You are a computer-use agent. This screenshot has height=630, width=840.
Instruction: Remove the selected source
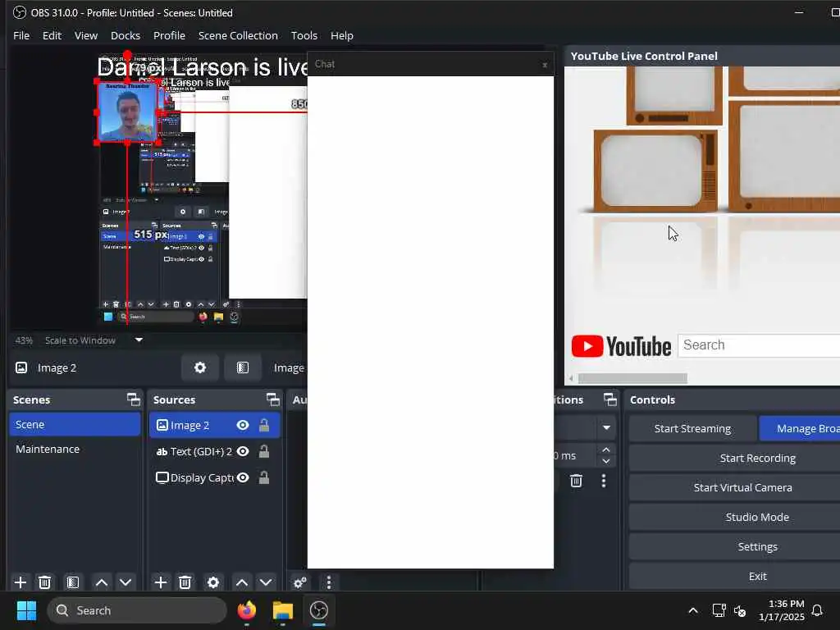coord(185,582)
